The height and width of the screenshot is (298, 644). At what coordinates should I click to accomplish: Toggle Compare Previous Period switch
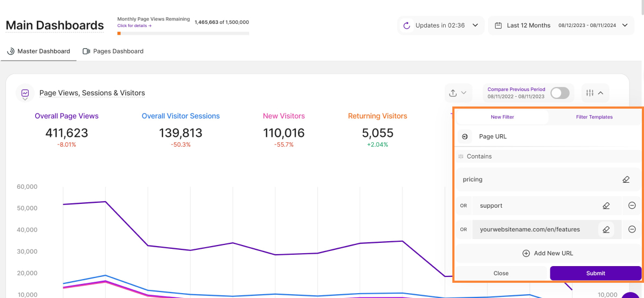560,93
